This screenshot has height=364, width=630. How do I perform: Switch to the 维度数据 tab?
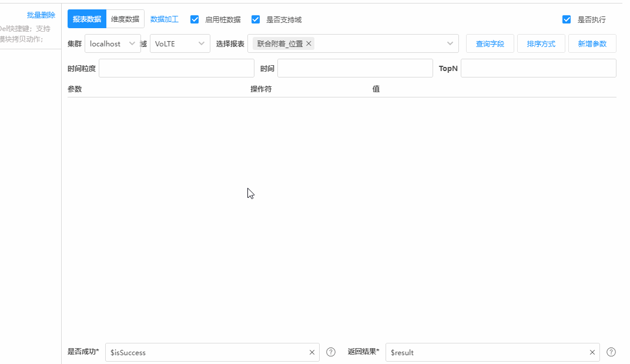coord(125,19)
